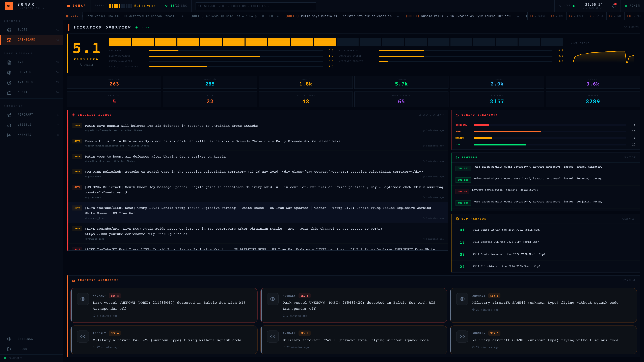Open the South Sudan Key Message Update event

coord(258,192)
